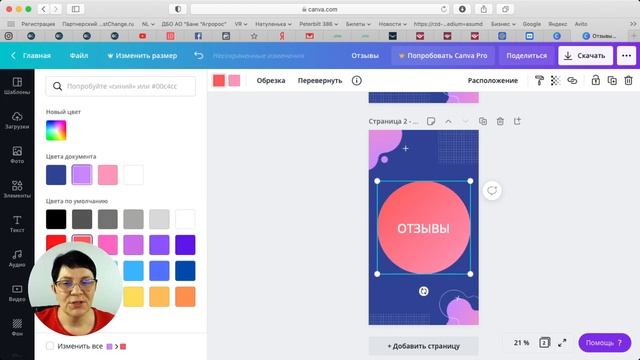Image resolution: width=640 pixels, height=360 pixels.
Task: Open the Помощь help button
Action: coord(604,342)
